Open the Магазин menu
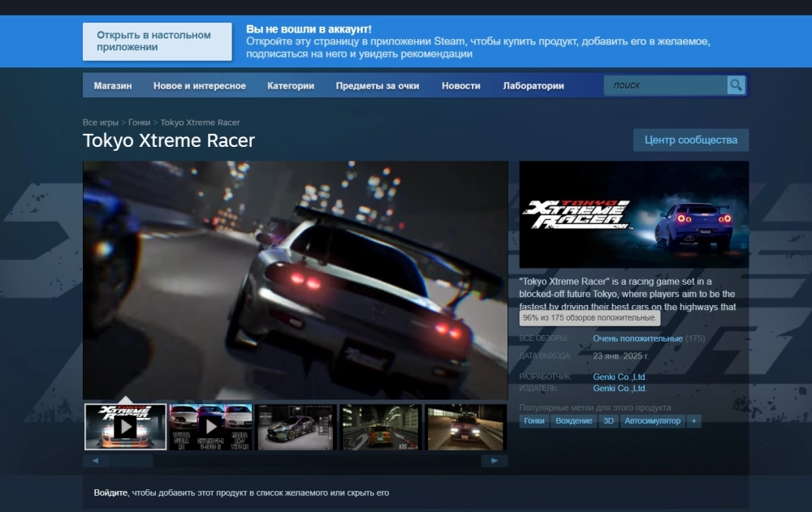This screenshot has width=812, height=512. pyautogui.click(x=112, y=86)
